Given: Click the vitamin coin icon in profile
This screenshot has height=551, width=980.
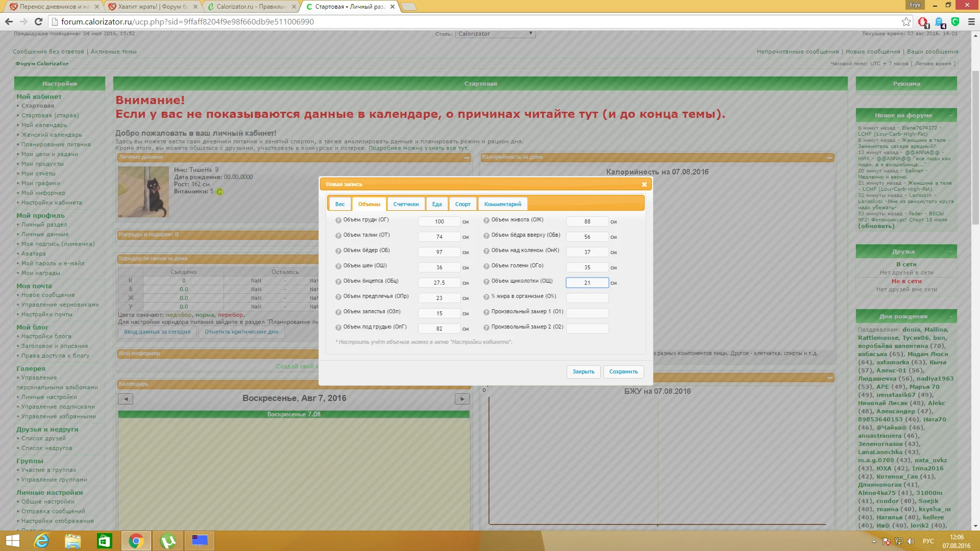Looking at the screenshot, I should pos(219,192).
